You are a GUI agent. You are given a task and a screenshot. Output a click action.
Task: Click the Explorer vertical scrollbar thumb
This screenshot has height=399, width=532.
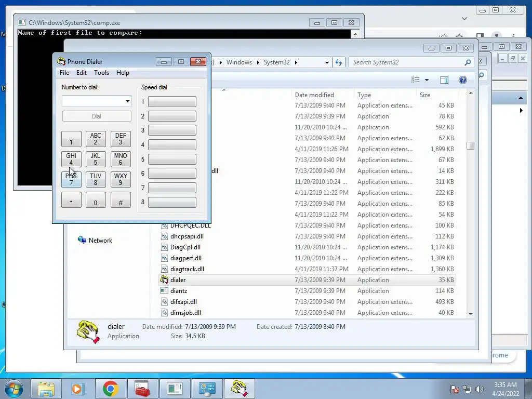click(x=470, y=145)
